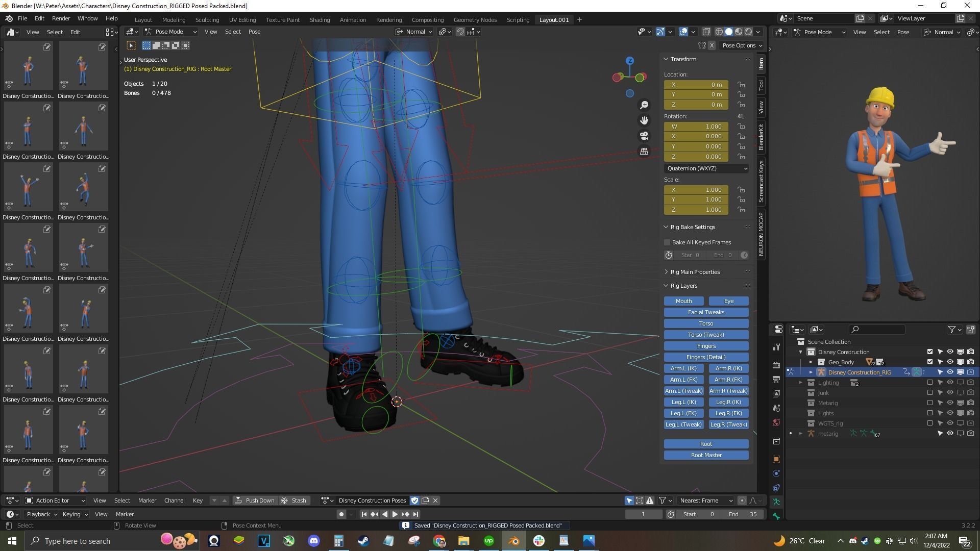The height and width of the screenshot is (551, 980).
Task: Click the Location X value field
Action: [696, 85]
